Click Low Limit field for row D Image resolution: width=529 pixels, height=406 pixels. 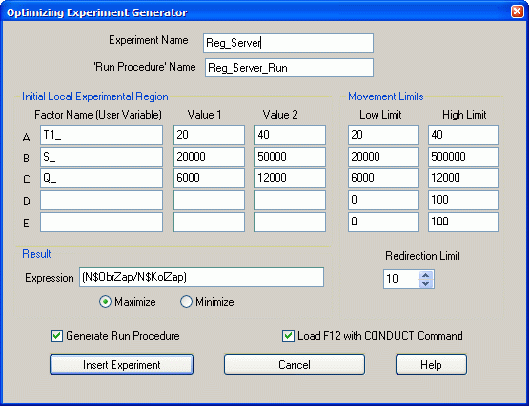click(384, 200)
